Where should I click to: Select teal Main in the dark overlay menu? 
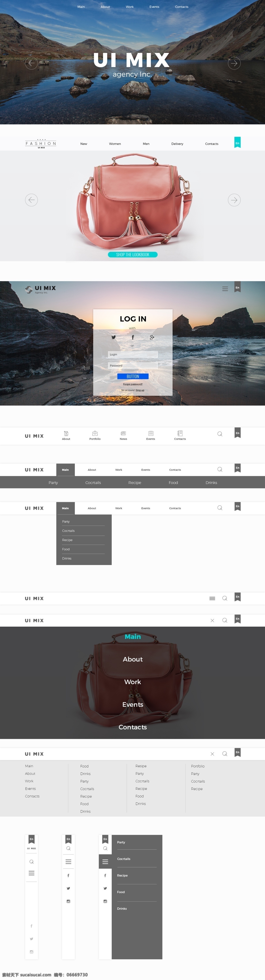point(132,636)
